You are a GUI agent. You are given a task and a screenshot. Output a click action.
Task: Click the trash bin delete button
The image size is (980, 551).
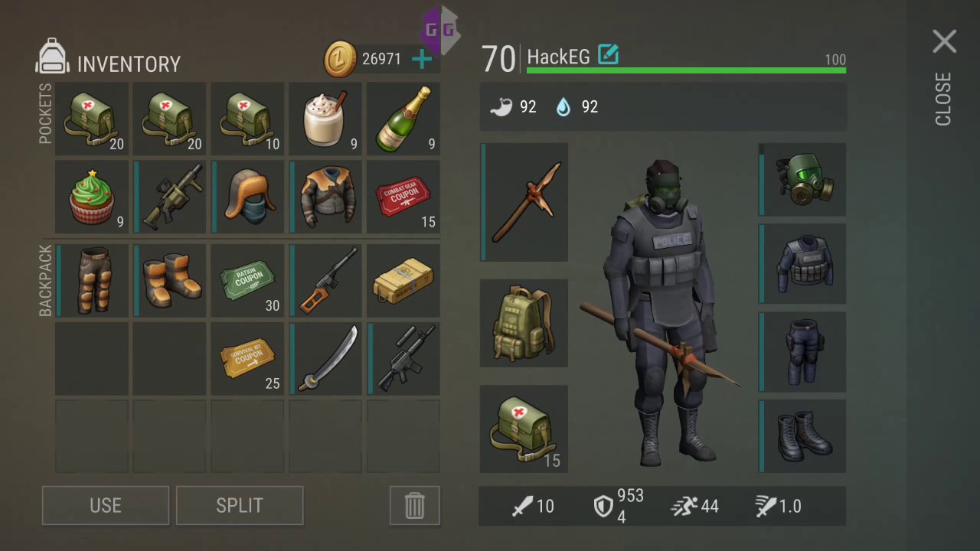click(x=414, y=506)
